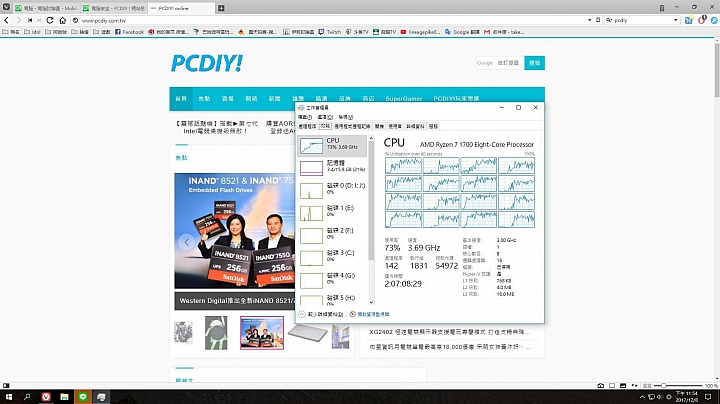Switch to Task Manager Processes tab
The width and height of the screenshot is (720, 404).
coord(307,126)
